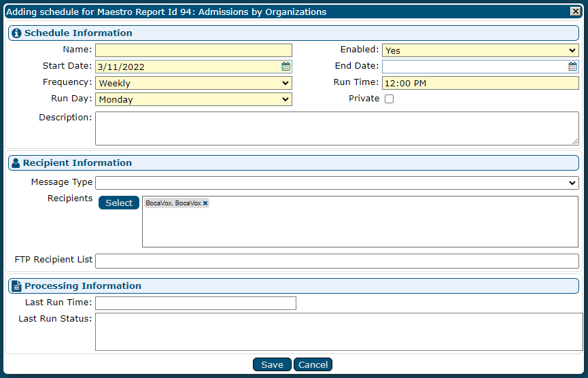This screenshot has width=588, height=378.
Task: Click the Run Time field
Action: (480, 83)
